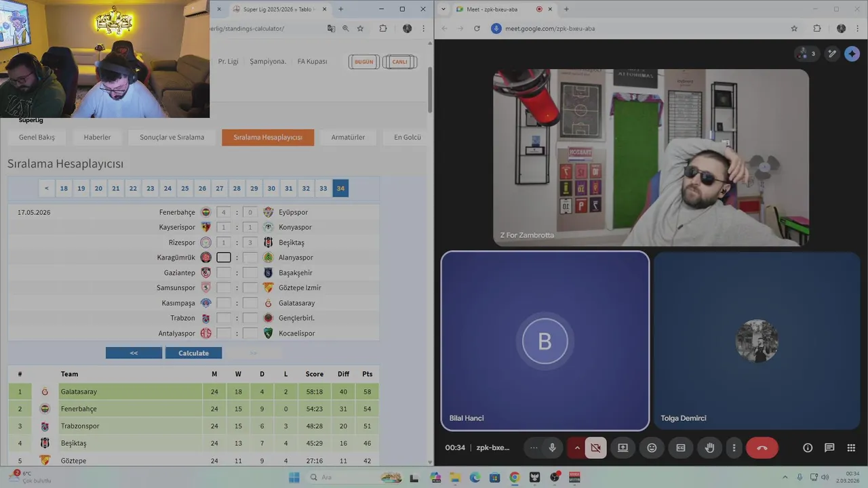Open Meet effects pencil icon

pyautogui.click(x=833, y=54)
